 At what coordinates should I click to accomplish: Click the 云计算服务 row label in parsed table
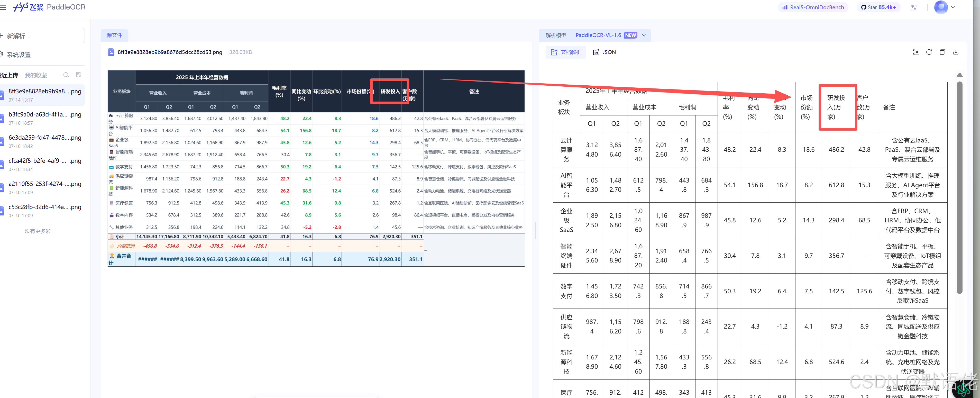(x=566, y=150)
